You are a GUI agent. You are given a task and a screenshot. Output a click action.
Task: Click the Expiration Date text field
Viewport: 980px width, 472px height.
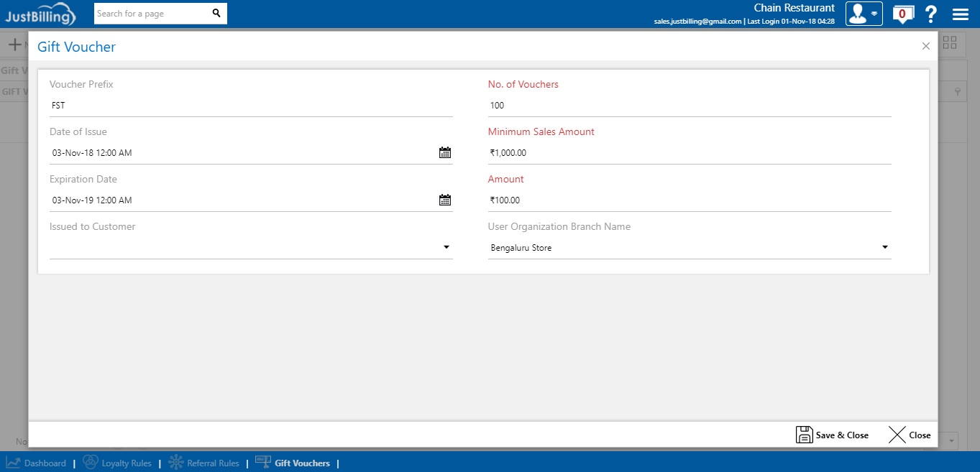(x=243, y=200)
